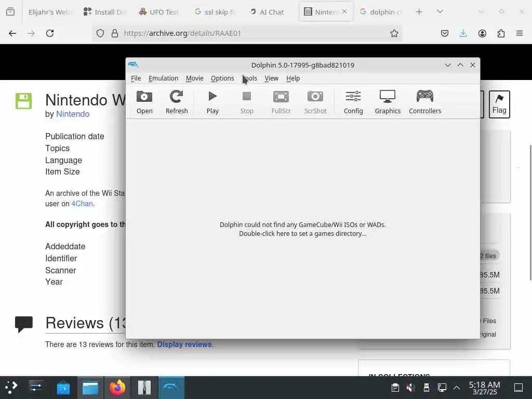Open the View menu in Dolphin
This screenshot has height=399, width=532.
[271, 78]
